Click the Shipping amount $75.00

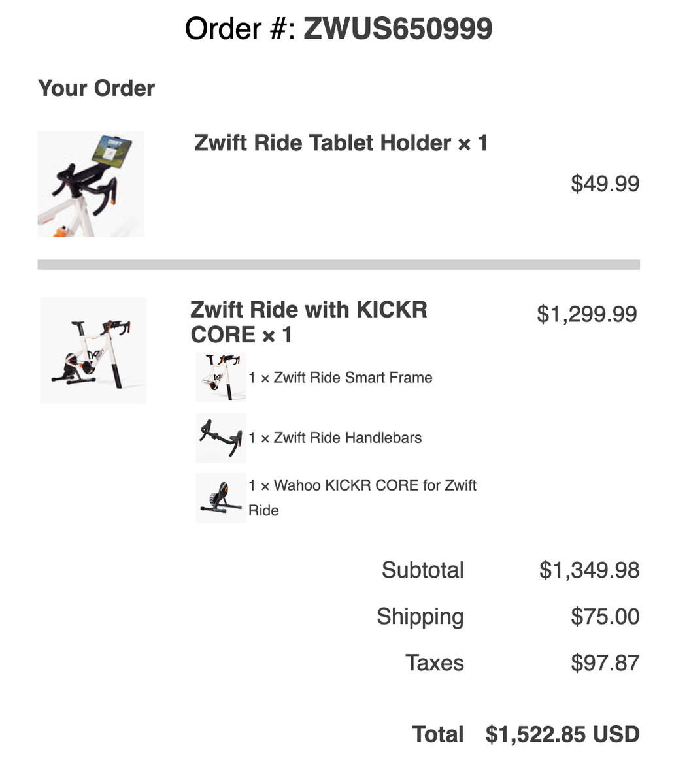click(x=605, y=616)
